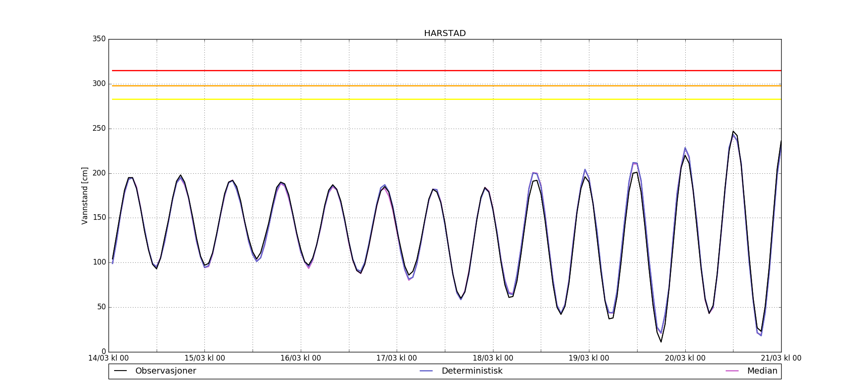Select the Observasjoner legend label
Viewport: 868px width, 391px height.
click(165, 371)
